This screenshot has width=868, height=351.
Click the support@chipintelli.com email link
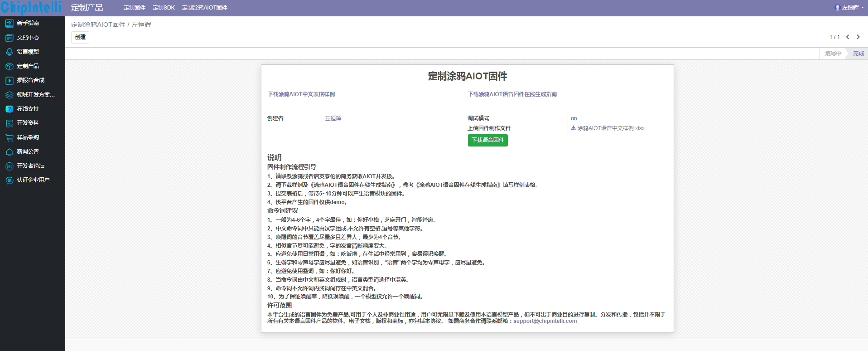pyautogui.click(x=545, y=321)
